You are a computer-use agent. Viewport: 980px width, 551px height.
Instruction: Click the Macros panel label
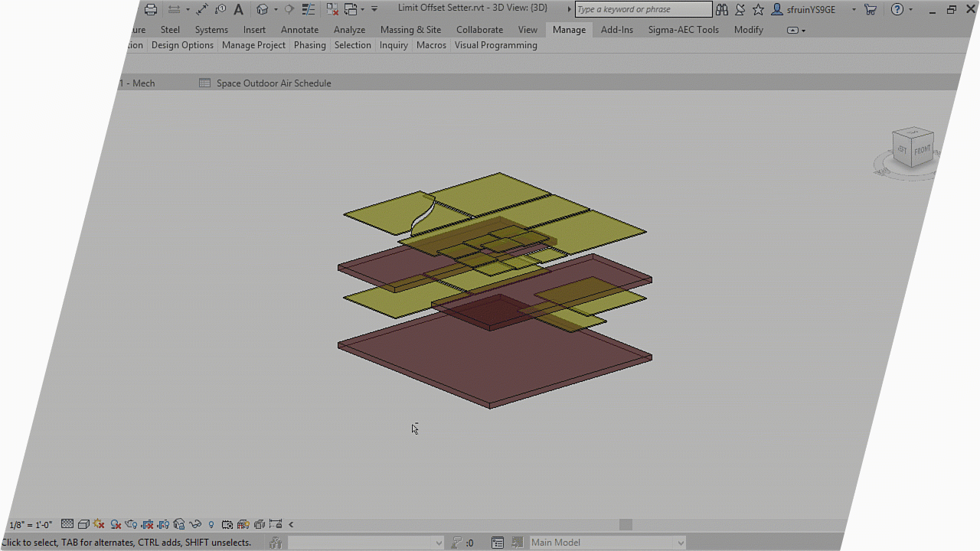431,45
